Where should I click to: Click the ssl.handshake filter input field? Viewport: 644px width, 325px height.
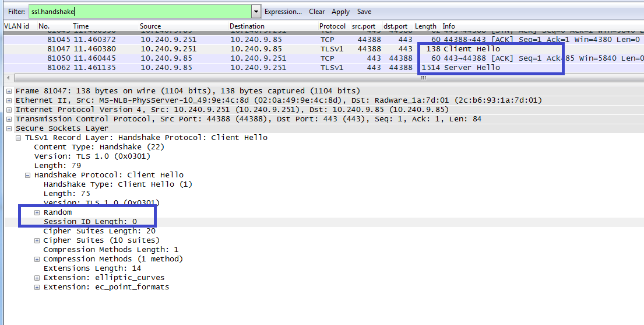(140, 11)
